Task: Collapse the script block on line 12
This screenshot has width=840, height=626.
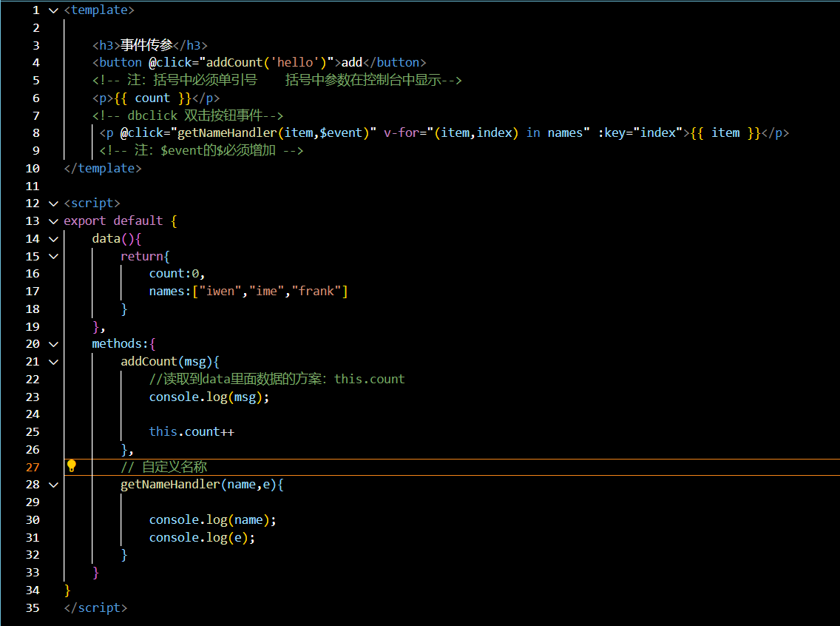Action: [x=53, y=203]
